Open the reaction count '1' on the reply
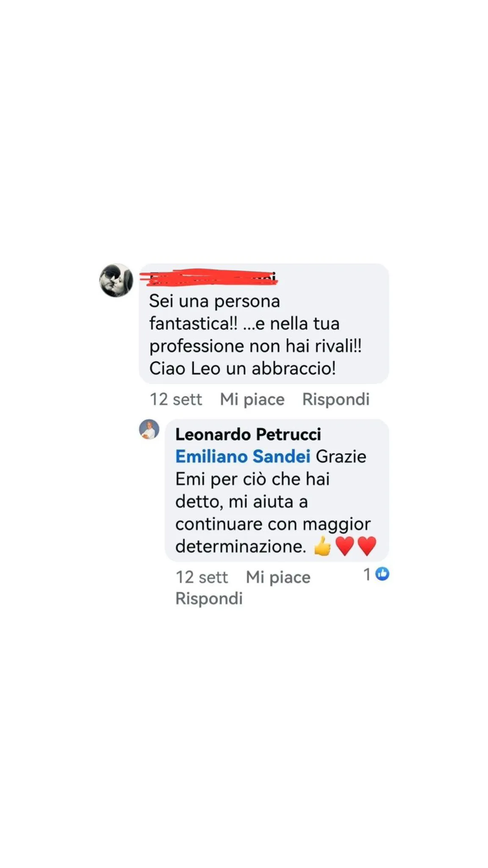488x868 pixels. [367, 574]
